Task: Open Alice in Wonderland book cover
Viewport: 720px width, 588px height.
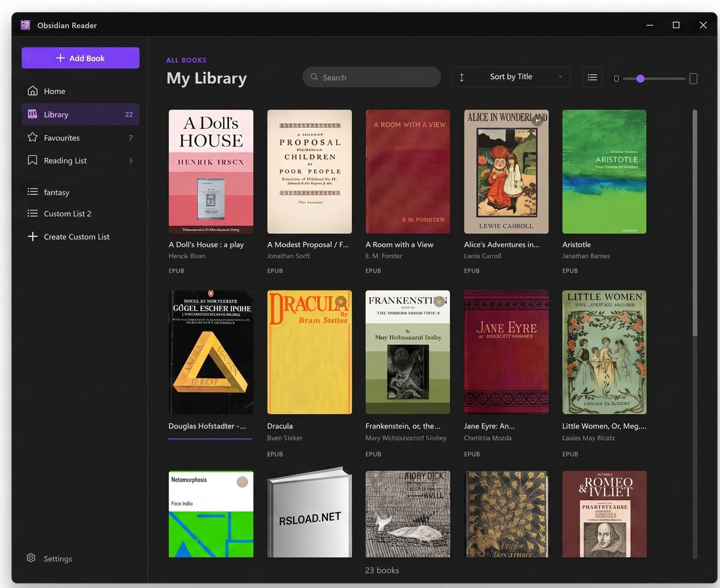Action: (506, 172)
